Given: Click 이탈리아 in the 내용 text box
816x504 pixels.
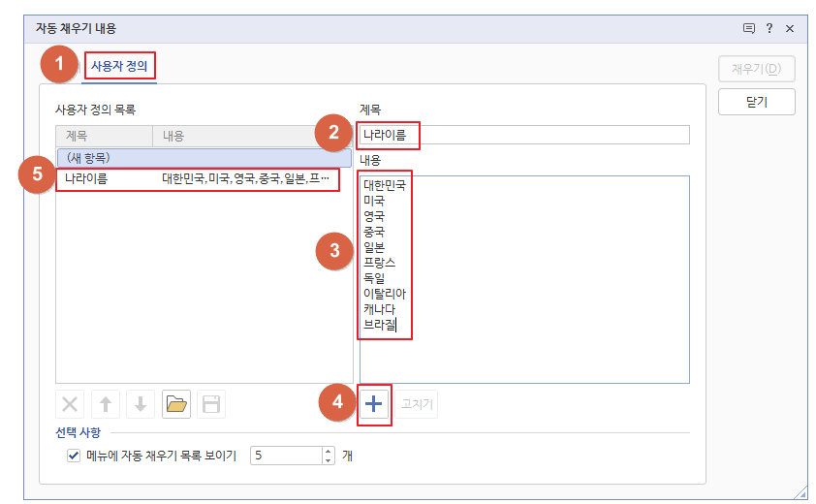Looking at the screenshot, I should click(385, 294).
